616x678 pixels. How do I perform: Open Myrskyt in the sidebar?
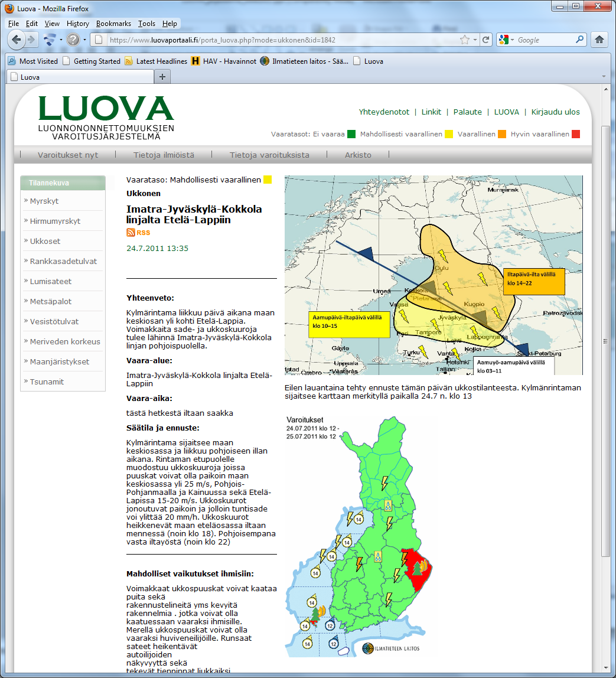pyautogui.click(x=44, y=201)
